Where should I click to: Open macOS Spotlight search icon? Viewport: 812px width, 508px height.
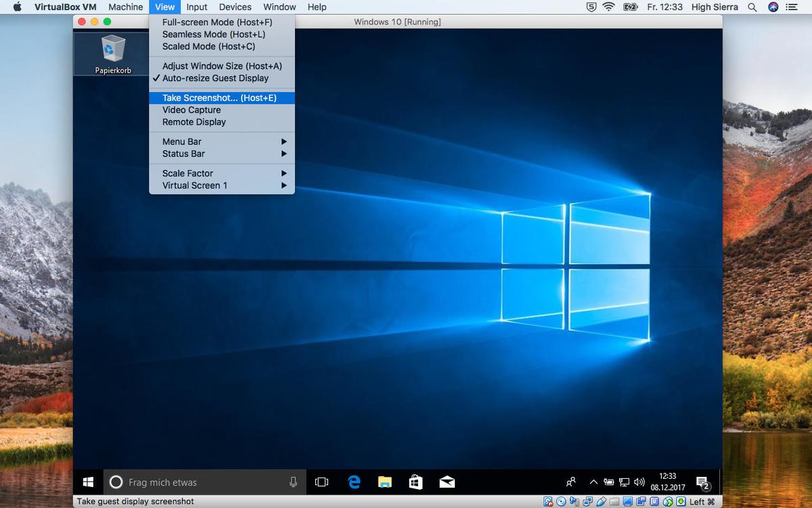[x=752, y=7]
